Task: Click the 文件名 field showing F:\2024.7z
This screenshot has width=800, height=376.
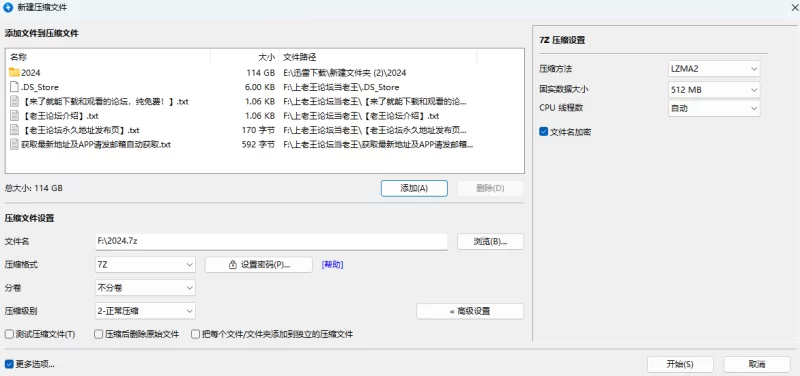Action: tap(271, 241)
